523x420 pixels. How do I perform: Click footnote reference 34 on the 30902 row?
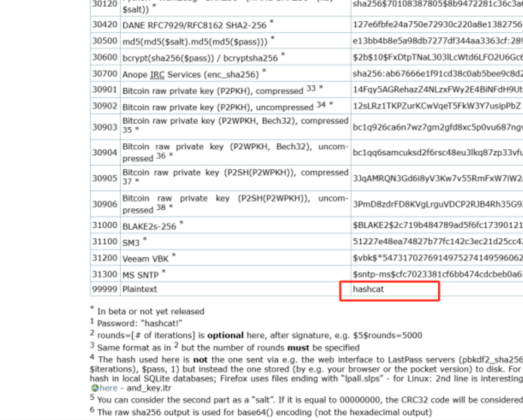[x=321, y=105]
